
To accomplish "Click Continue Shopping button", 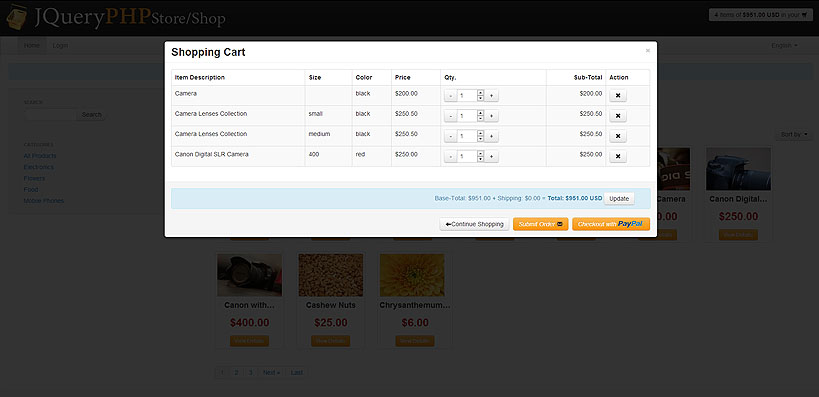I will click(x=474, y=224).
